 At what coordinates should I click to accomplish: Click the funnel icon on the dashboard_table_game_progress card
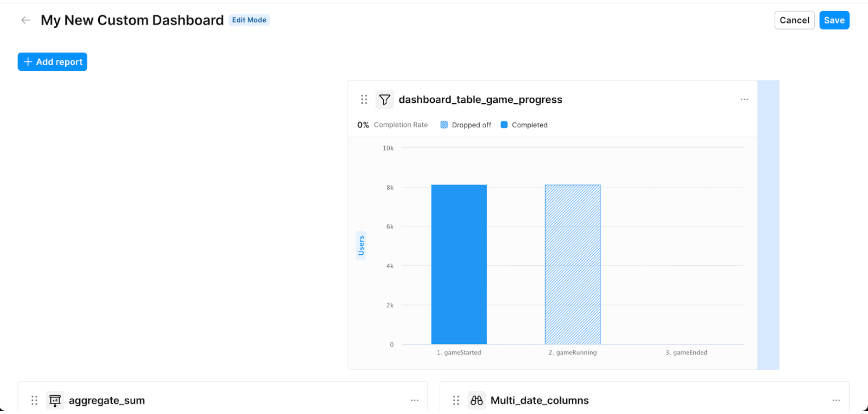click(x=384, y=100)
